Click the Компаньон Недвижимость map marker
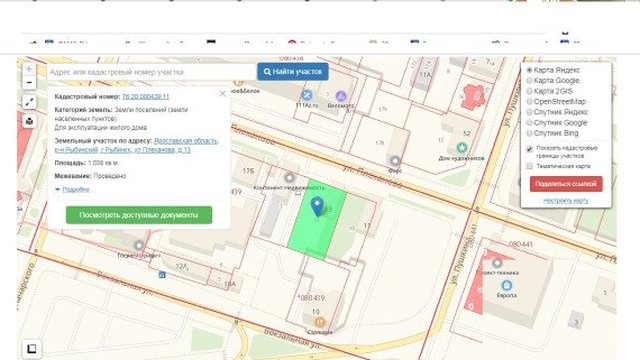 (x=289, y=178)
